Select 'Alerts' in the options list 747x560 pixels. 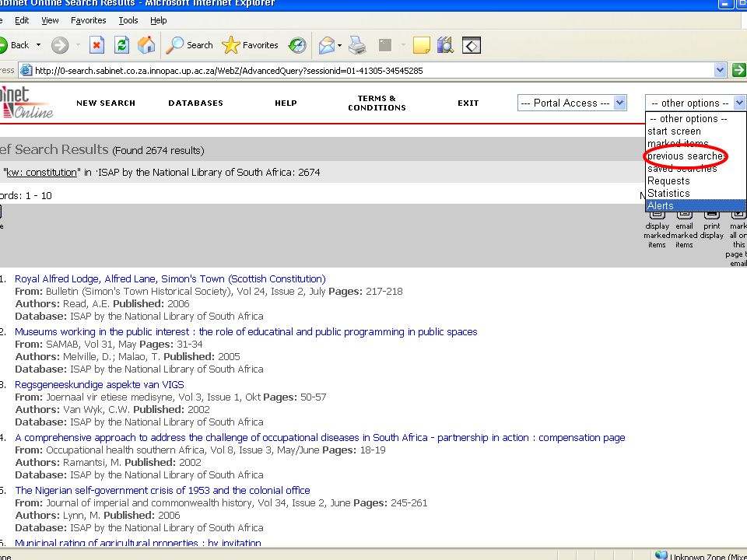pyautogui.click(x=696, y=205)
